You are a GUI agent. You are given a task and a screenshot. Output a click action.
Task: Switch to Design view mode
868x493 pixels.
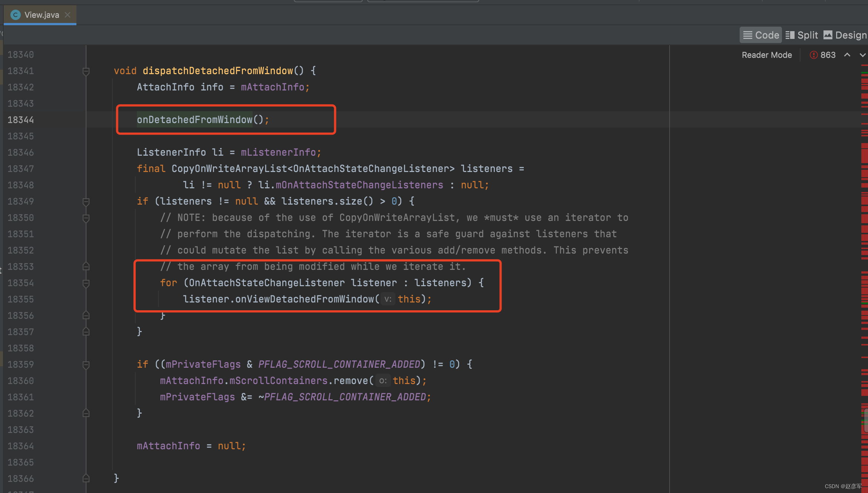845,35
